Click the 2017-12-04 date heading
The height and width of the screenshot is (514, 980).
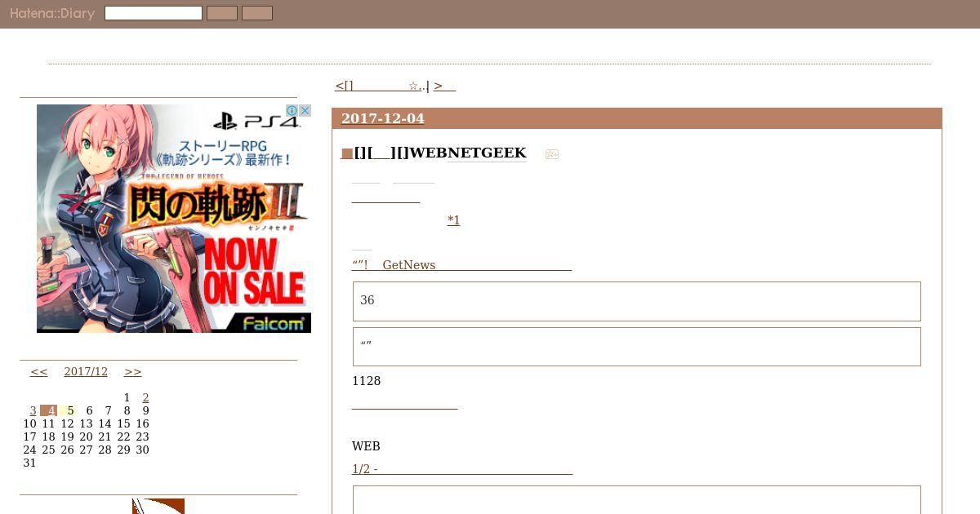(383, 118)
